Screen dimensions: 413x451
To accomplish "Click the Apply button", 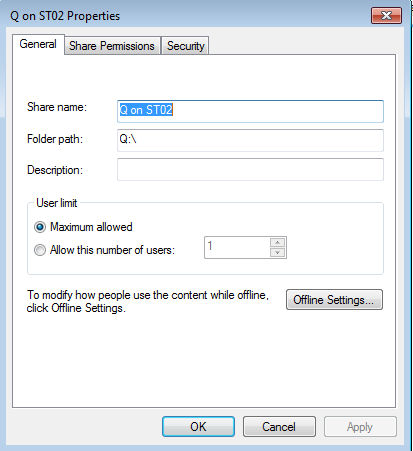I will 360,426.
